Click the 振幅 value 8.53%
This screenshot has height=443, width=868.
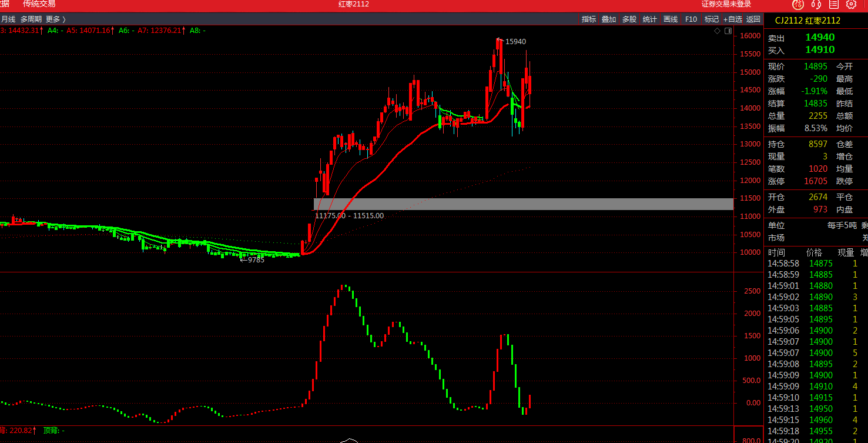[x=816, y=128]
